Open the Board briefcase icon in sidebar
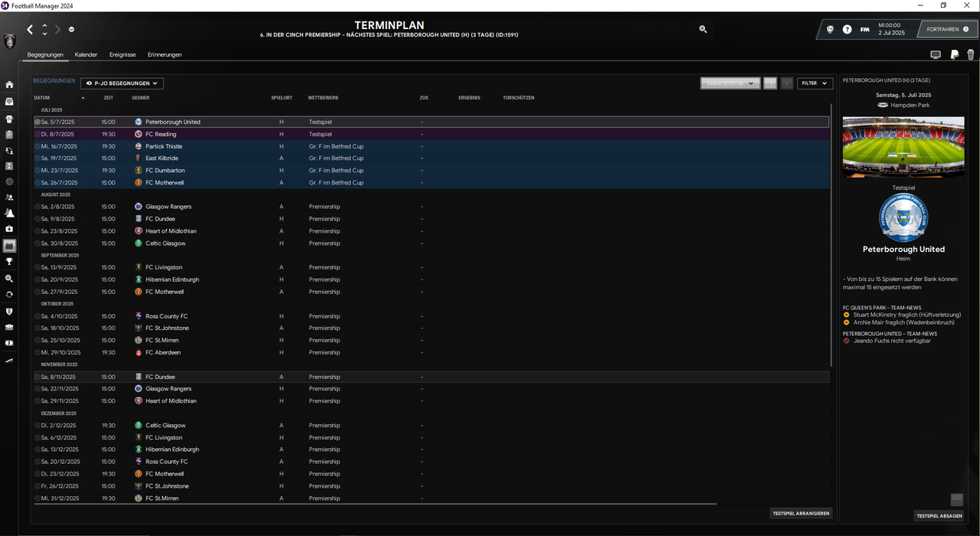This screenshot has width=980, height=536. 9,327
